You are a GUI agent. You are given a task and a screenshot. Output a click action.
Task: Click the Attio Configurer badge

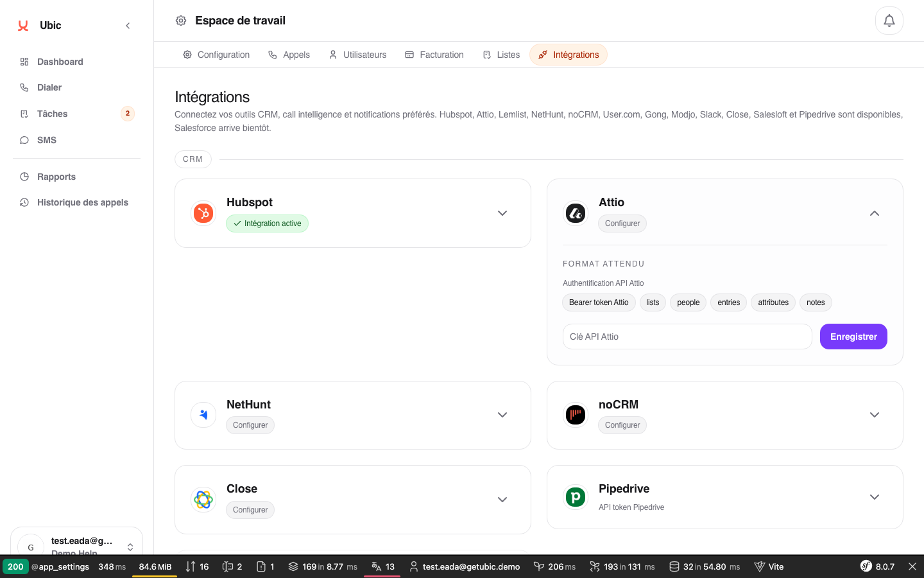point(622,223)
